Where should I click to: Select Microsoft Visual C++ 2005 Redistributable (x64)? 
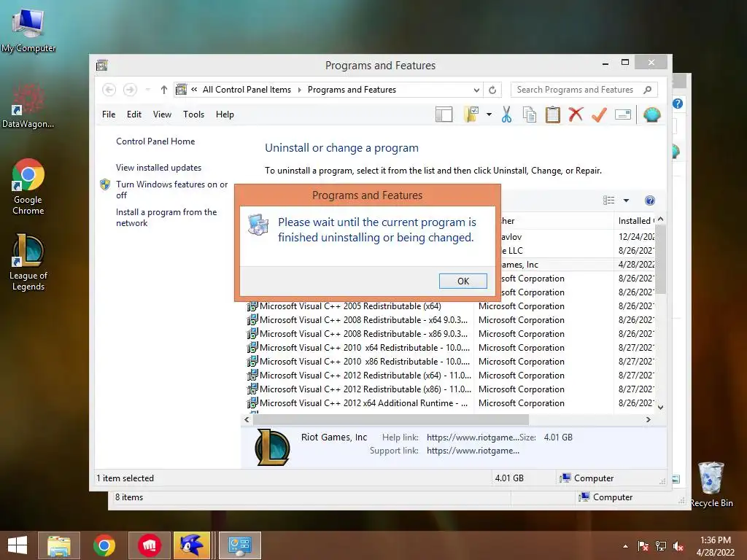pos(350,306)
